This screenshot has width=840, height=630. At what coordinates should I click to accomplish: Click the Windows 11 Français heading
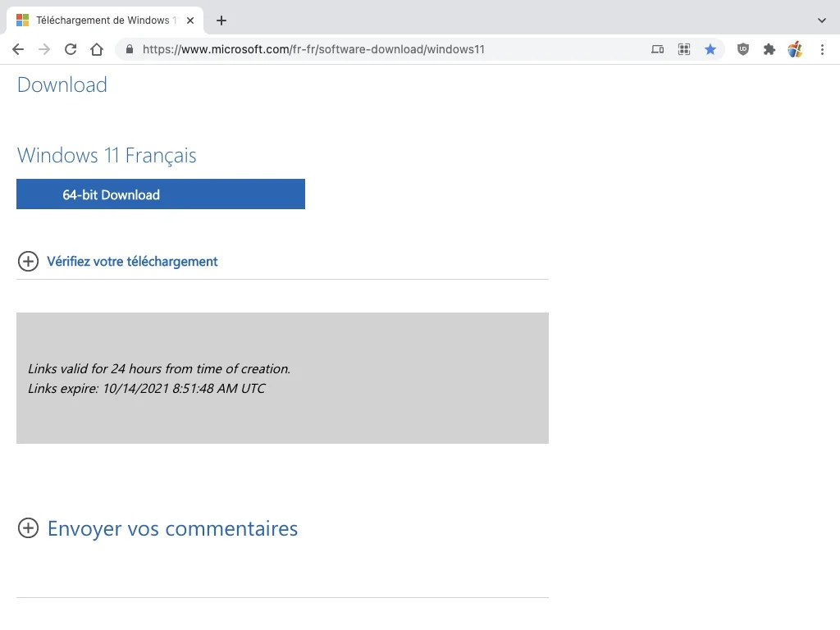107,155
